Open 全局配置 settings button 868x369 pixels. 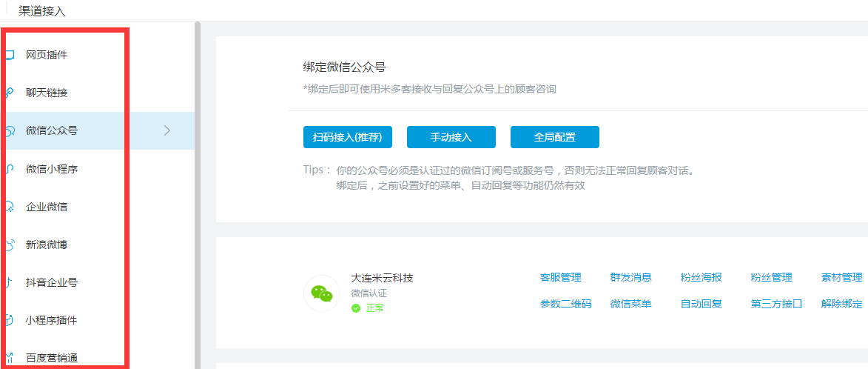(x=554, y=137)
